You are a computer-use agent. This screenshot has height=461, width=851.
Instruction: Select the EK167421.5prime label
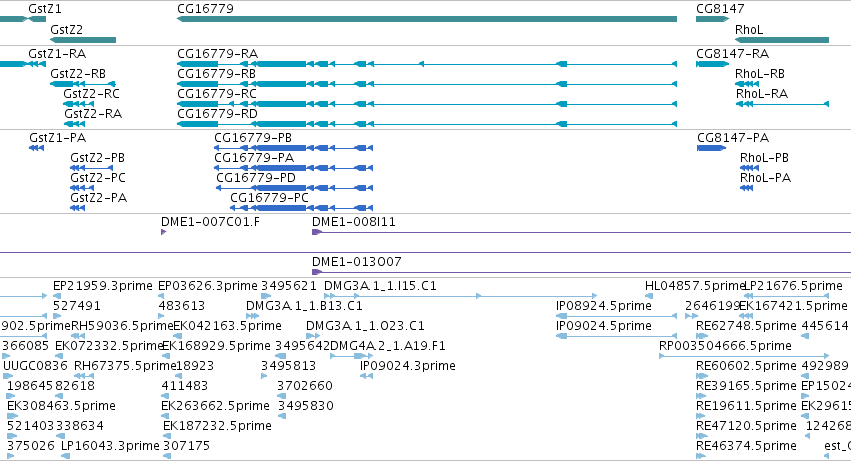click(x=793, y=306)
